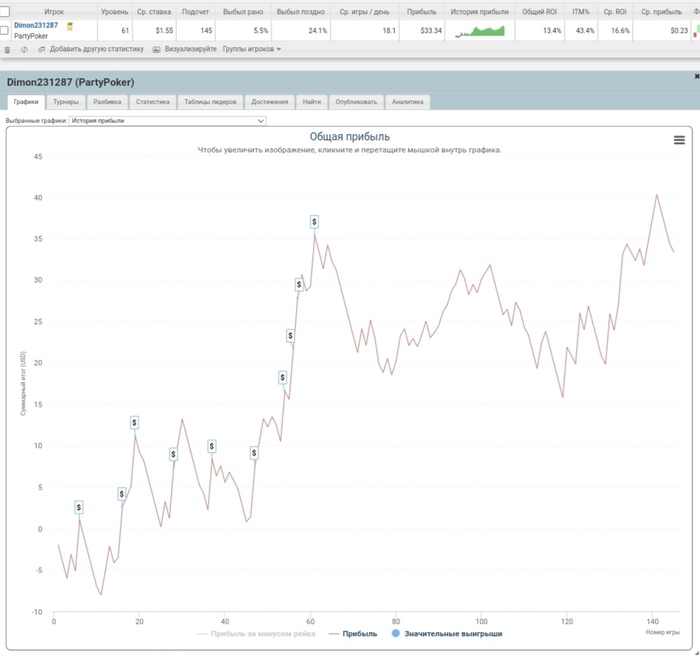Click the $ marker near game 19
This screenshot has width=700, height=655.
pyautogui.click(x=134, y=422)
